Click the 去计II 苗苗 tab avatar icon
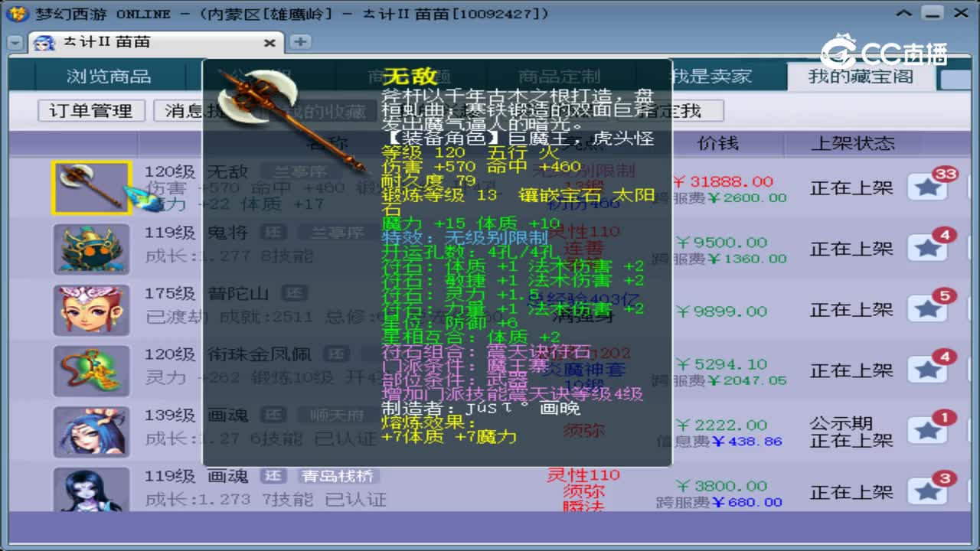Viewport: 980px width, 551px height. click(x=44, y=42)
